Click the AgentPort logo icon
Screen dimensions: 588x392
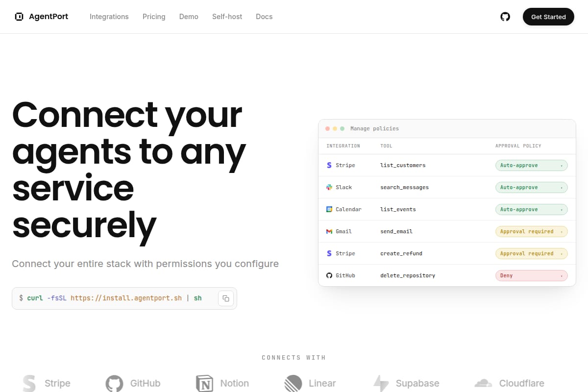tap(19, 17)
